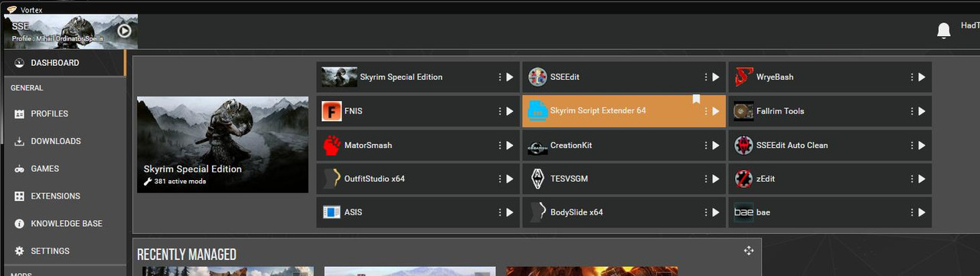Open WryeBash three-dot options menu
980x276 pixels.
click(x=913, y=77)
